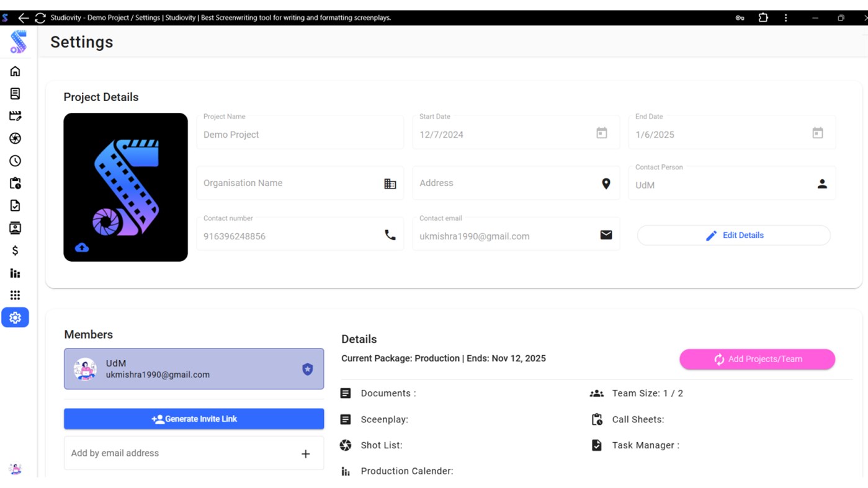Open the Task Manager checkmark icon
868x488 pixels.
(16, 205)
